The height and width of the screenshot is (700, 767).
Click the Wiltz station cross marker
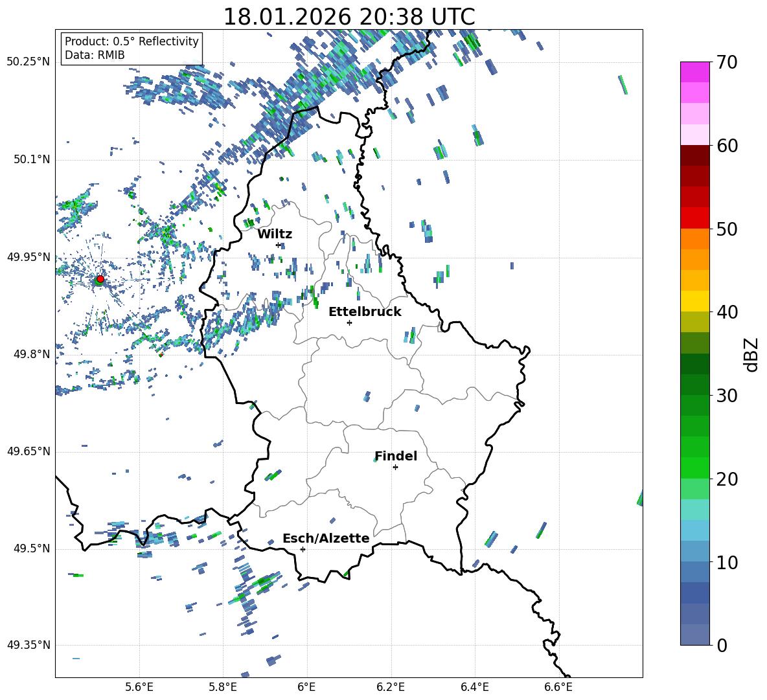pos(279,245)
